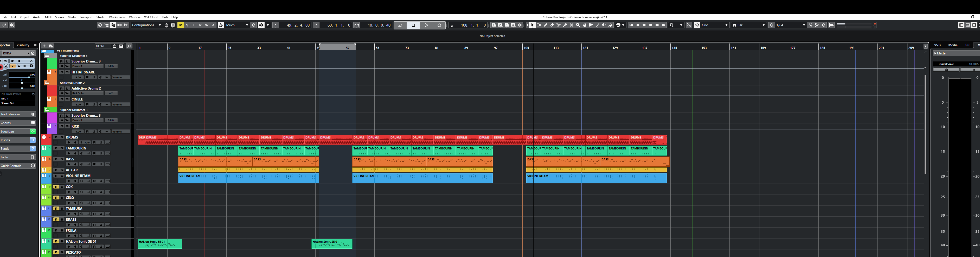Open the history icon next to redo

(12, 25)
